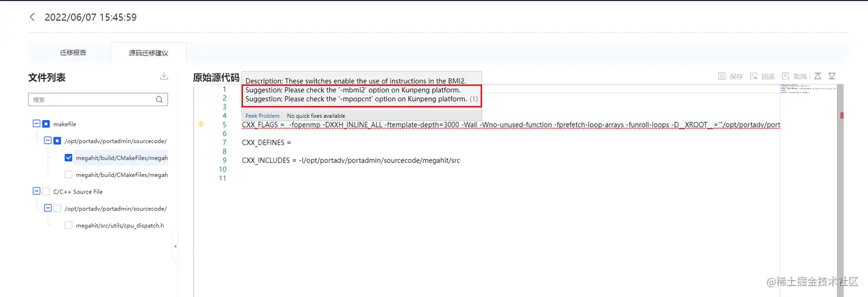
Task: Click the 原始源代码 heading
Action: 216,78
